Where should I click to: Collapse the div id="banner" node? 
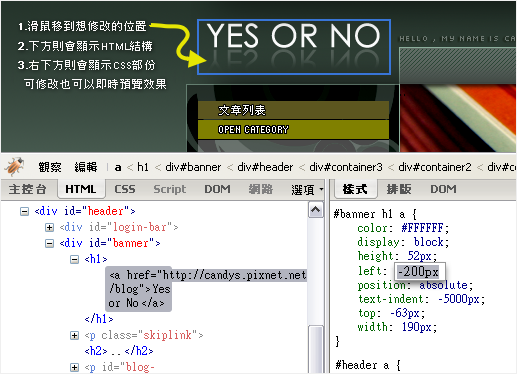(x=49, y=243)
